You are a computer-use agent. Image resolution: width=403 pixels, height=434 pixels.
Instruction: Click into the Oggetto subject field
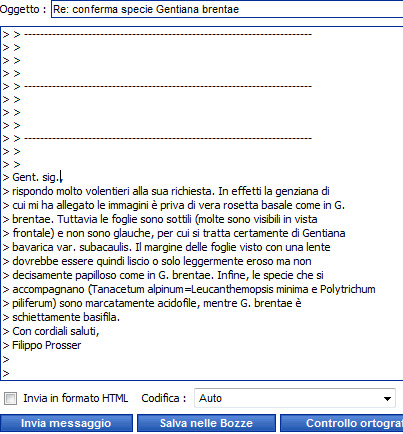pos(227,9)
